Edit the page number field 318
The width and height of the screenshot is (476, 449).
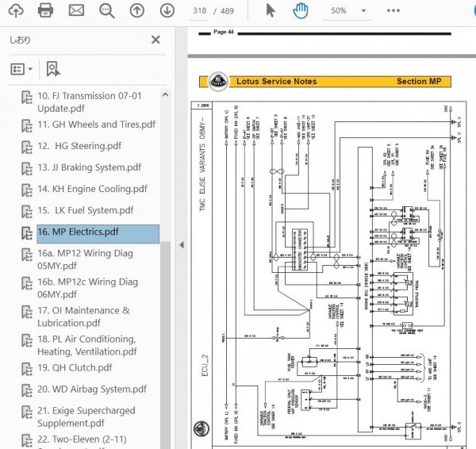199,11
